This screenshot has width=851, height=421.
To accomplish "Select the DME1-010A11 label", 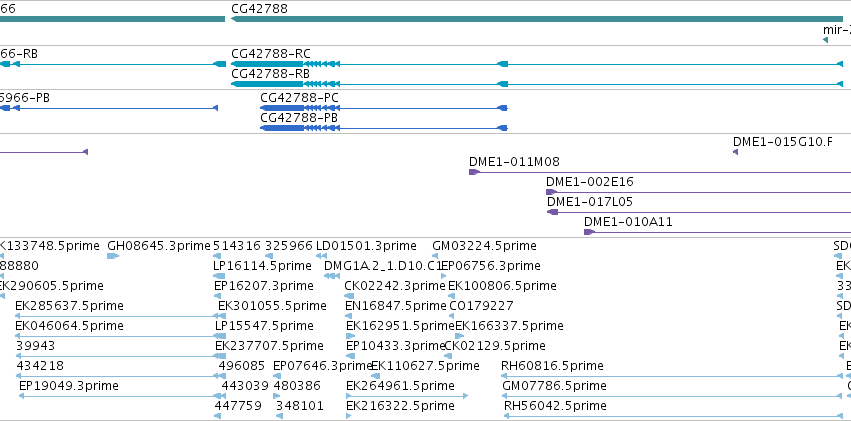I will click(628, 222).
